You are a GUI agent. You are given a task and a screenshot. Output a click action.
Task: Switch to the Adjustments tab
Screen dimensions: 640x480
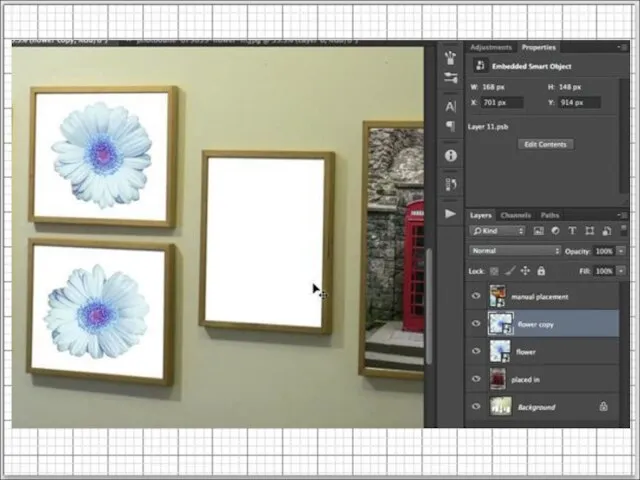tap(490, 47)
